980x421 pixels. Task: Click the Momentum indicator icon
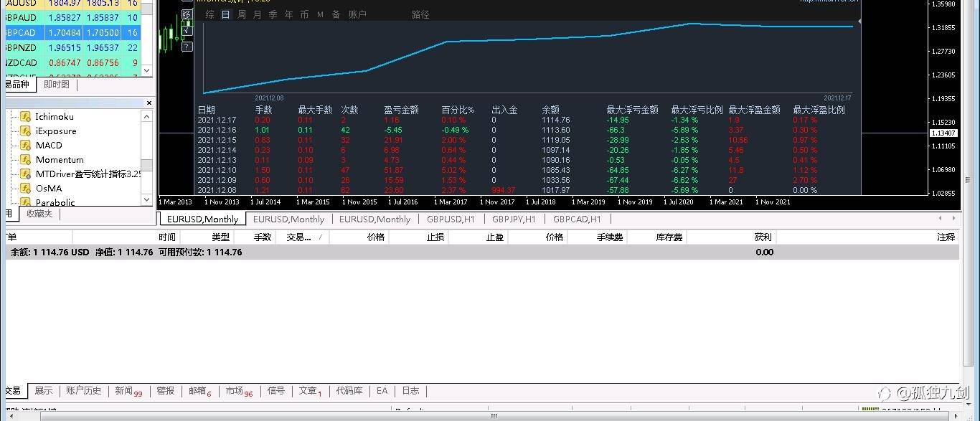pyautogui.click(x=25, y=159)
